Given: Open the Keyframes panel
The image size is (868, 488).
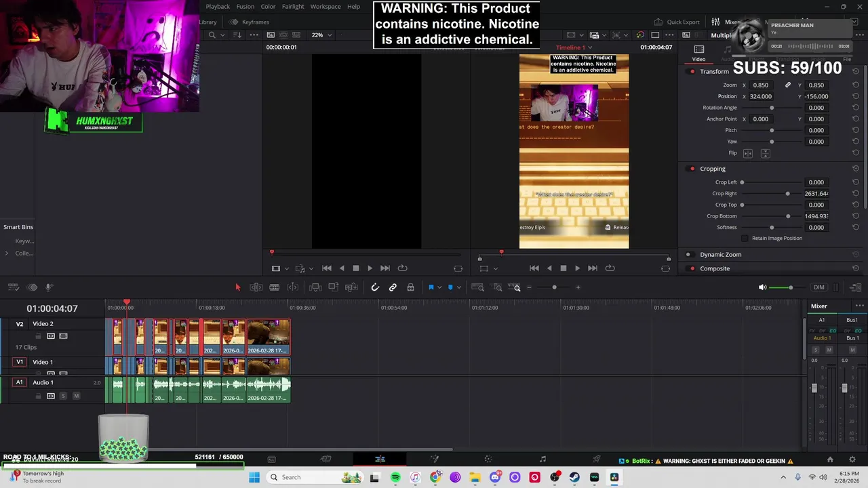Looking at the screenshot, I should point(249,22).
